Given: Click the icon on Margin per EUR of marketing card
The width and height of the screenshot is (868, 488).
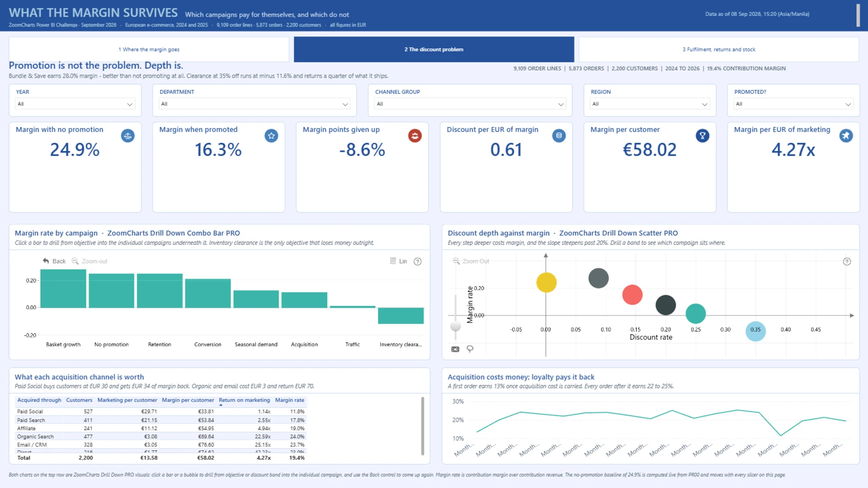Looking at the screenshot, I should [846, 136].
